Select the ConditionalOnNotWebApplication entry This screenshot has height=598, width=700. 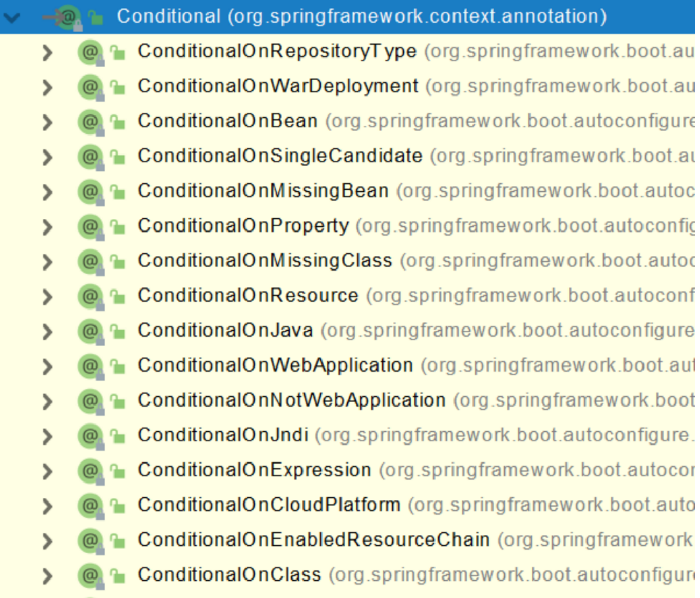click(291, 400)
